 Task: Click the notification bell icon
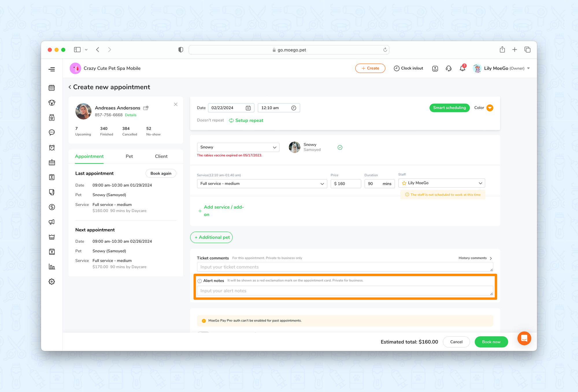pyautogui.click(x=462, y=68)
